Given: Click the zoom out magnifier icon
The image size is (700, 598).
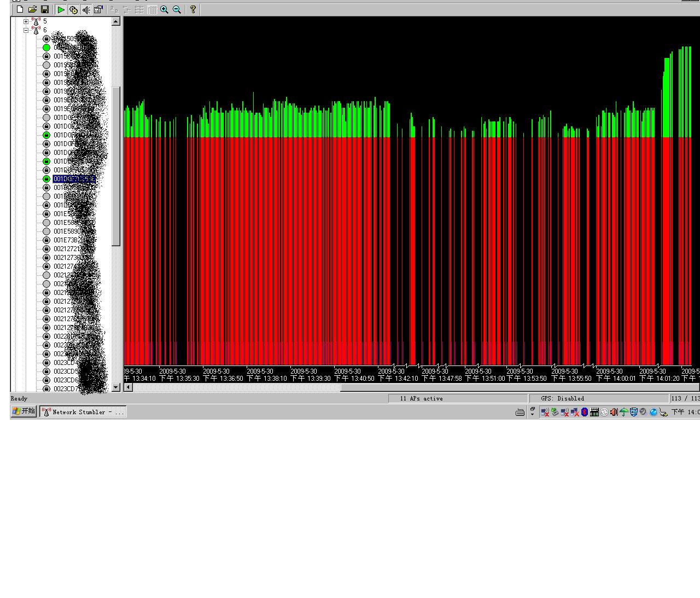Looking at the screenshot, I should click(x=177, y=9).
